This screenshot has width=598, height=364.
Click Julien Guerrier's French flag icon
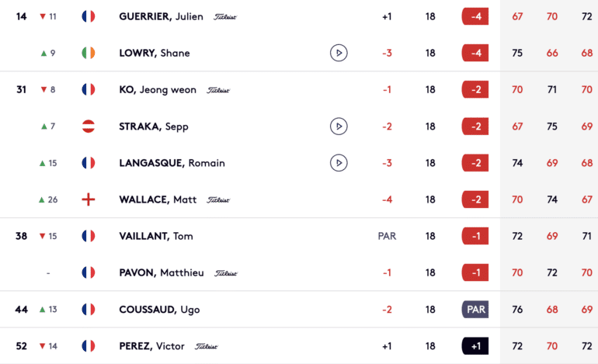click(x=89, y=16)
